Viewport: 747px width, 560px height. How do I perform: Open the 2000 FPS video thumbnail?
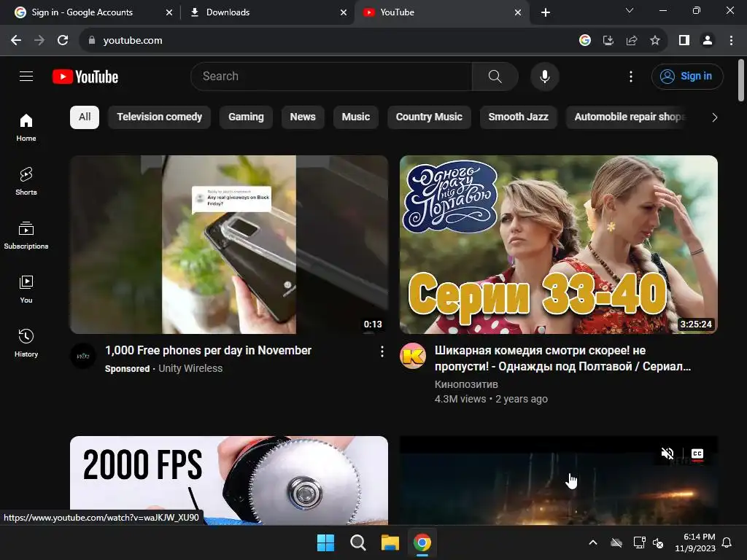(x=229, y=480)
